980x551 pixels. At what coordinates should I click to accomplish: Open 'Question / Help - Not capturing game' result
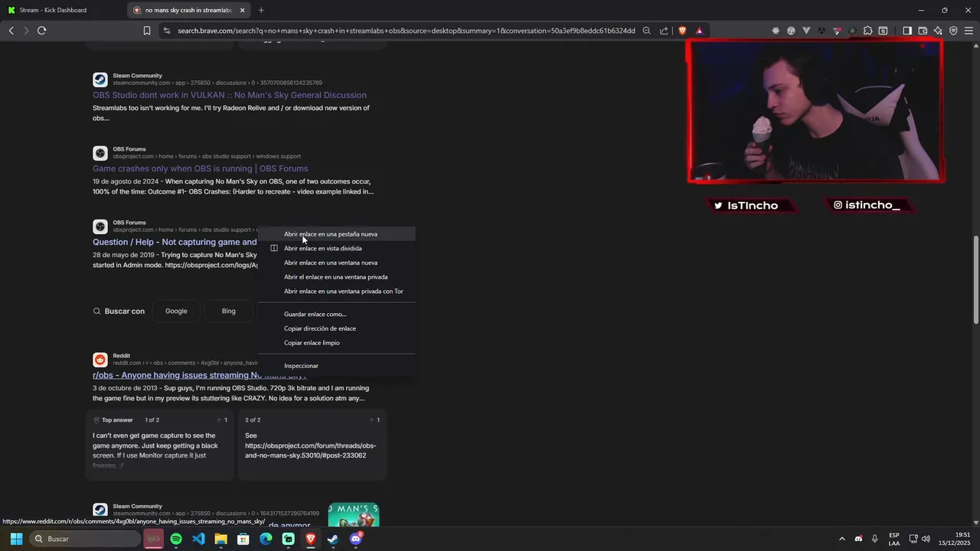175,242
